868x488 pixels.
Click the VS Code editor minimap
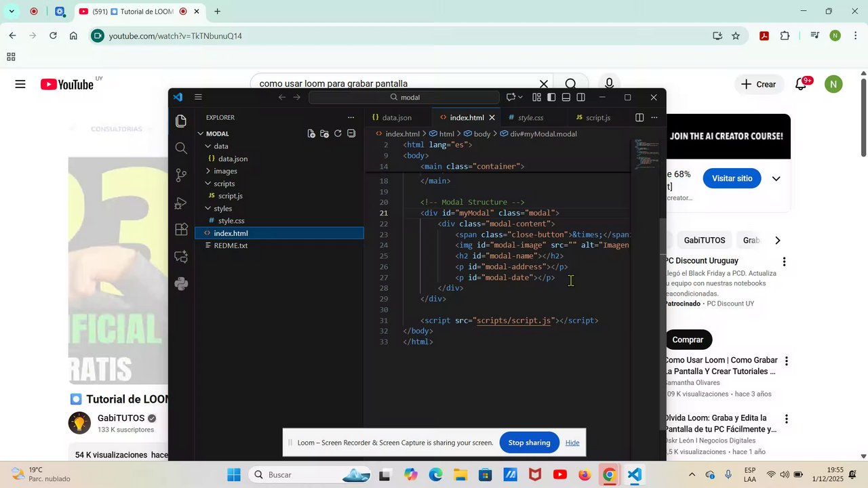[646, 155]
